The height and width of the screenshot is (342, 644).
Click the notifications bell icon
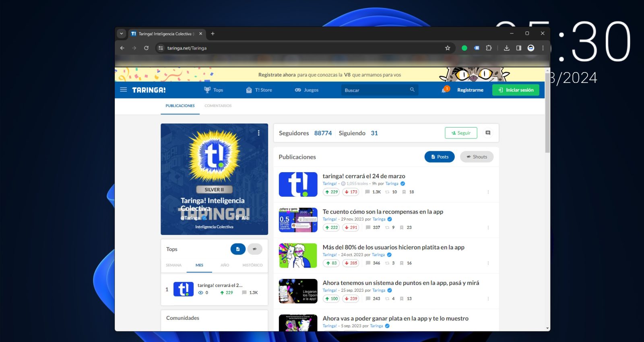click(x=444, y=90)
